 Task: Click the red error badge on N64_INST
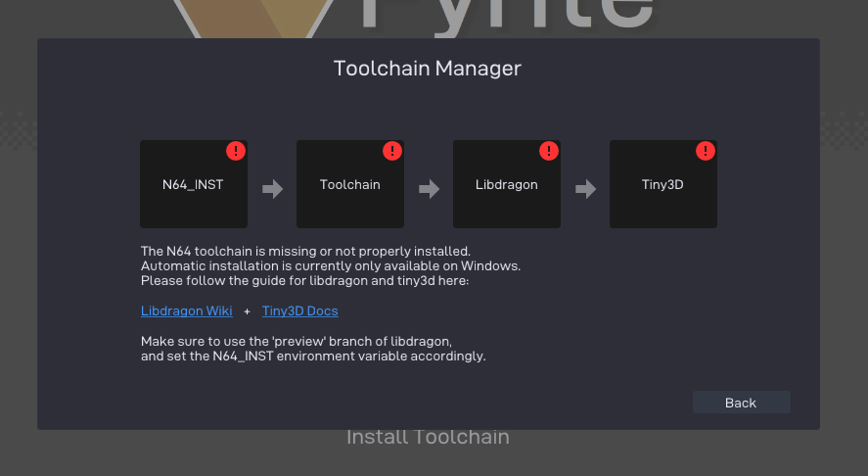[236, 151]
